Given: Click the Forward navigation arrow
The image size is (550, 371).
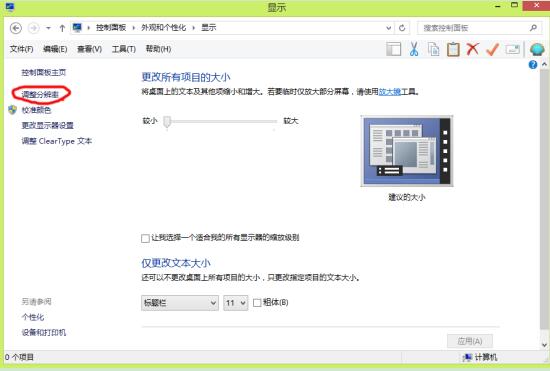Looking at the screenshot, I should [x=34, y=28].
